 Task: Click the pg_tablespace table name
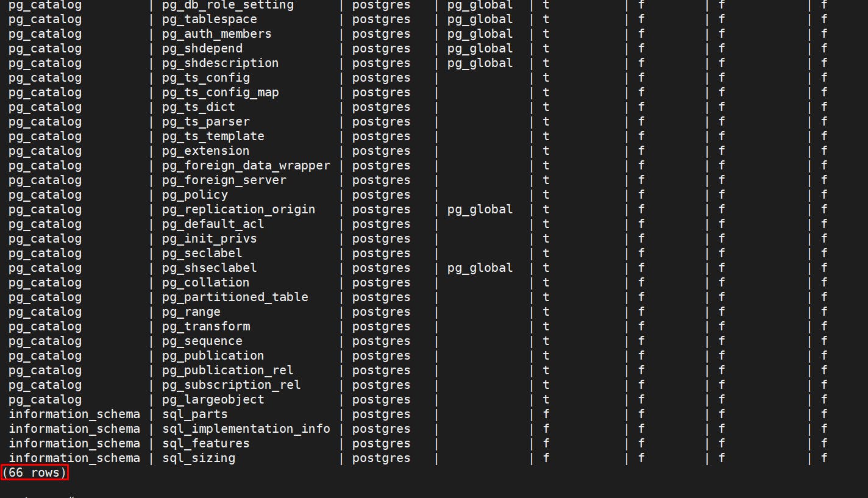click(209, 19)
